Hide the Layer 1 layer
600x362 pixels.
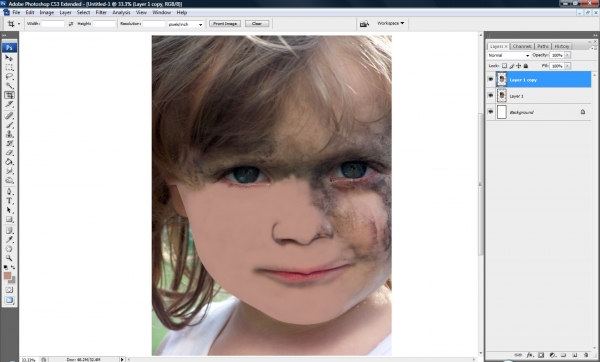click(491, 96)
